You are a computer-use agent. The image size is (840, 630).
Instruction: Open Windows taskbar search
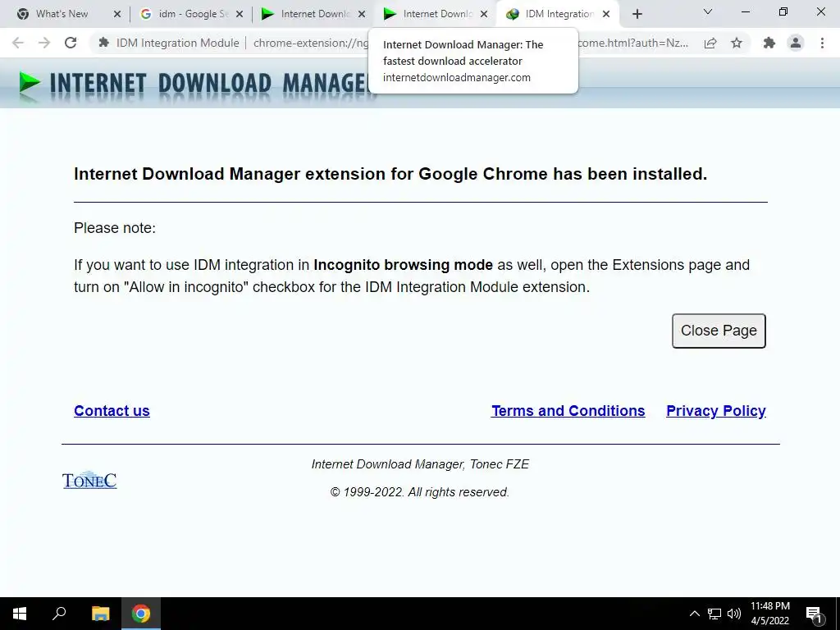click(59, 614)
